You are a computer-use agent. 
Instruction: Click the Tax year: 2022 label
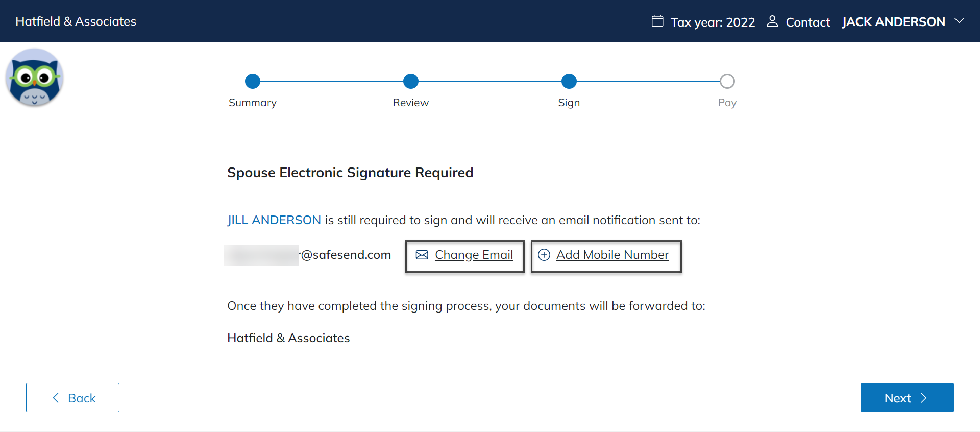[713, 22]
